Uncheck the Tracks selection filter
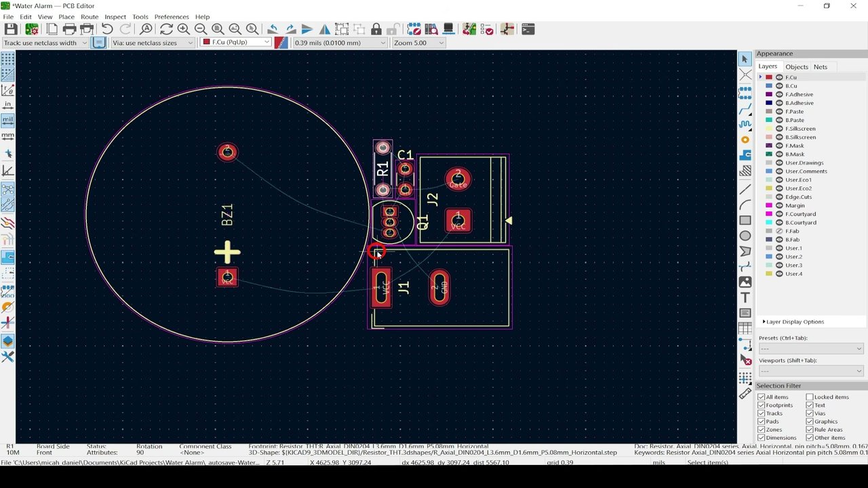Screen dimensions: 868x488 point(761,413)
